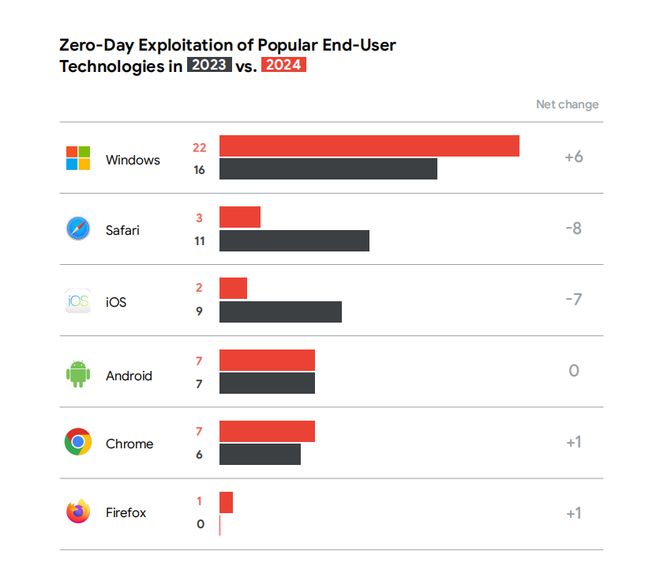Click the dark 2023 Safari bar
The image size is (660, 578).
pyautogui.click(x=294, y=240)
